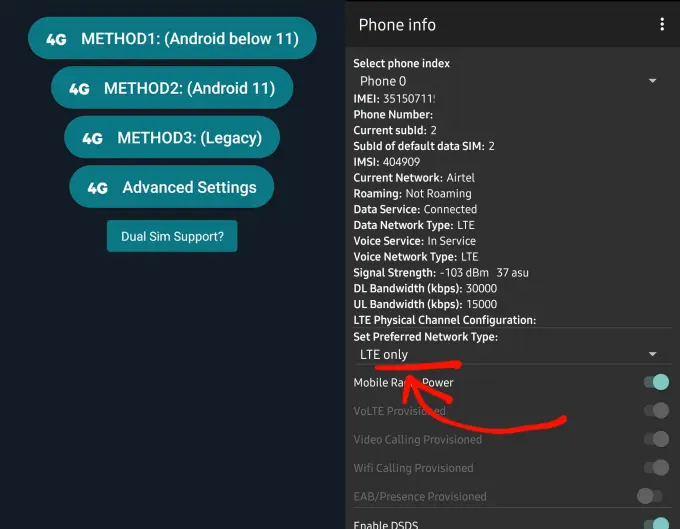Viewport: 680px width, 529px height.
Task: Toggle Wifi Calling Provisioned switch
Action: [656, 468]
